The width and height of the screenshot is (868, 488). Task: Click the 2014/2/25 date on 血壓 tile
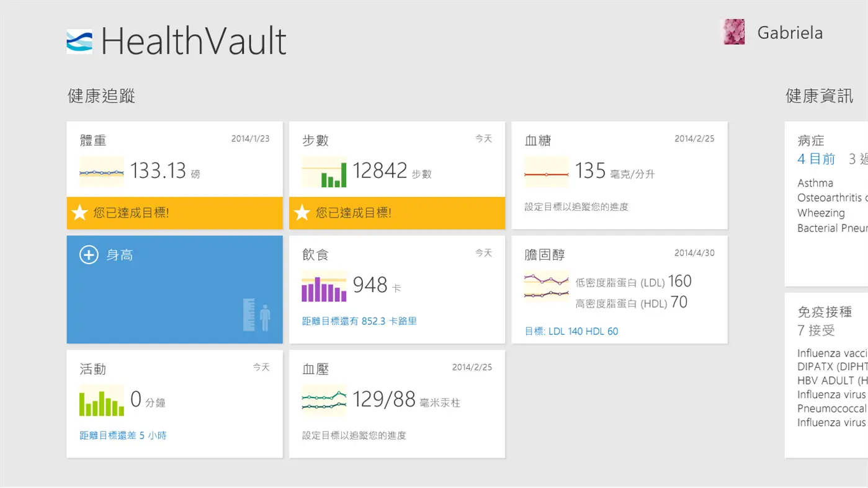coord(472,367)
